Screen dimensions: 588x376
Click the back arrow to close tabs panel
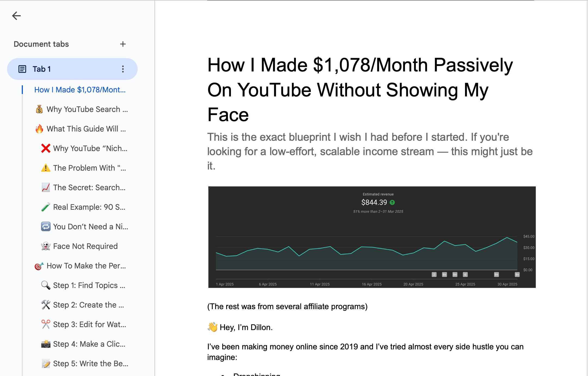(16, 16)
